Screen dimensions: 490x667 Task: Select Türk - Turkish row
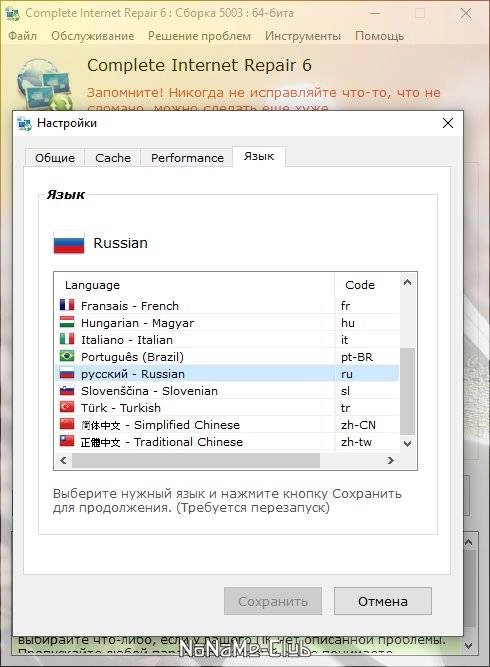pyautogui.click(x=228, y=408)
